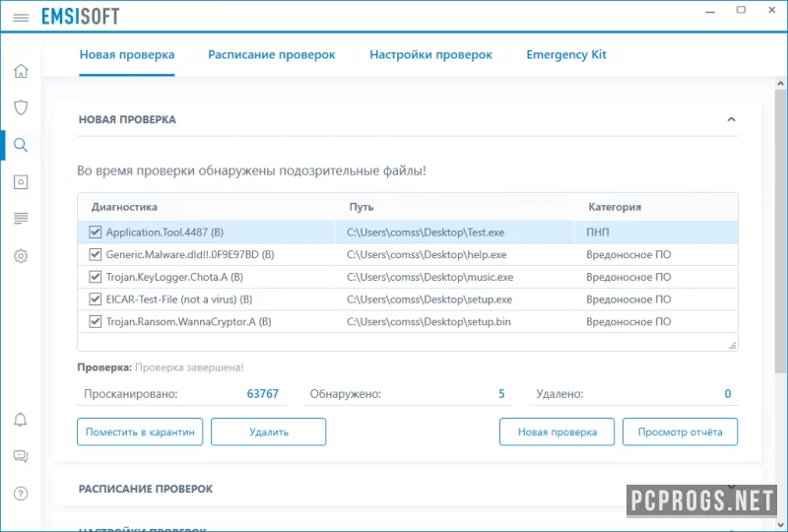
Task: Select path C:\Users\comss\Desktop\music.exe
Action: pyautogui.click(x=429, y=277)
